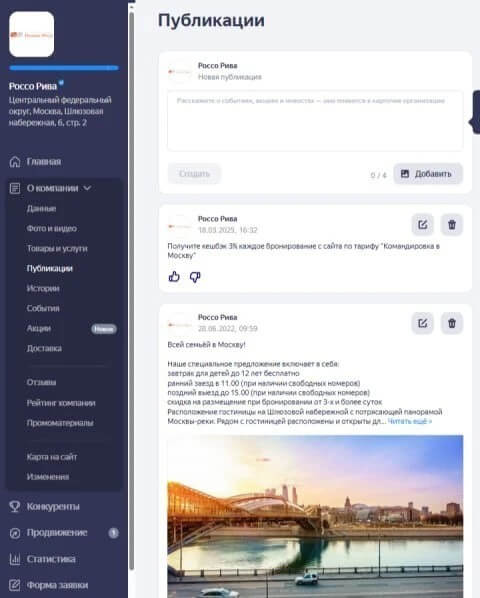Open the Продвижение menu item
The height and width of the screenshot is (598, 480).
(x=57, y=533)
